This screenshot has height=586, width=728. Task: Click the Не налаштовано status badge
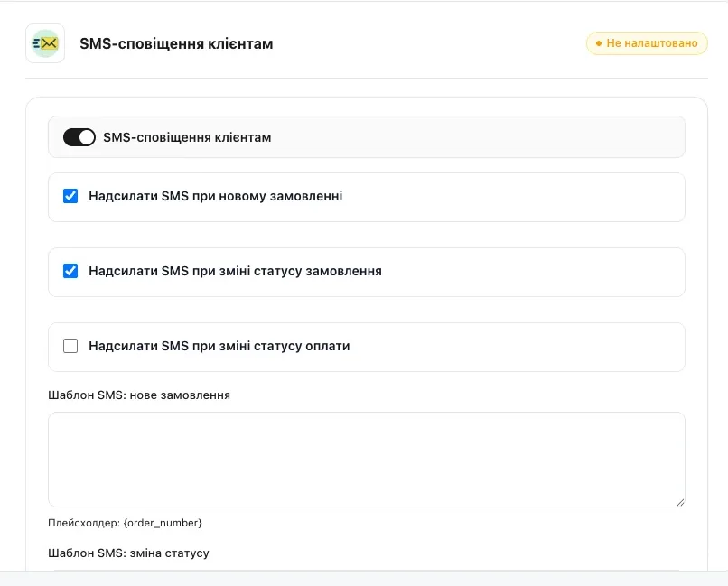pyautogui.click(x=647, y=43)
